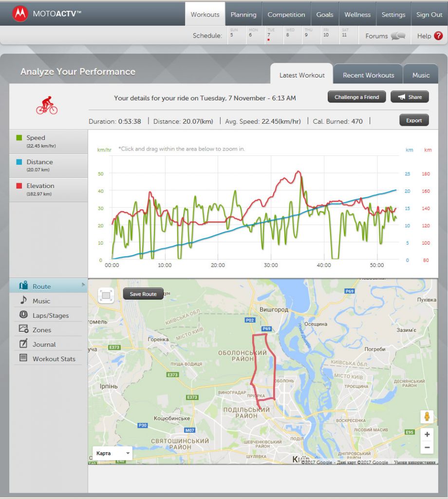Click the Motorola logo icon
This screenshot has height=499, width=448.
(x=20, y=14)
